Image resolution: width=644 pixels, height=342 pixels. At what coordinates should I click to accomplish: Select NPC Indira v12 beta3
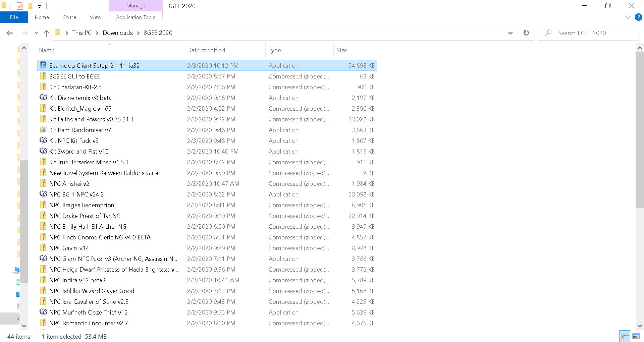coord(207,280)
